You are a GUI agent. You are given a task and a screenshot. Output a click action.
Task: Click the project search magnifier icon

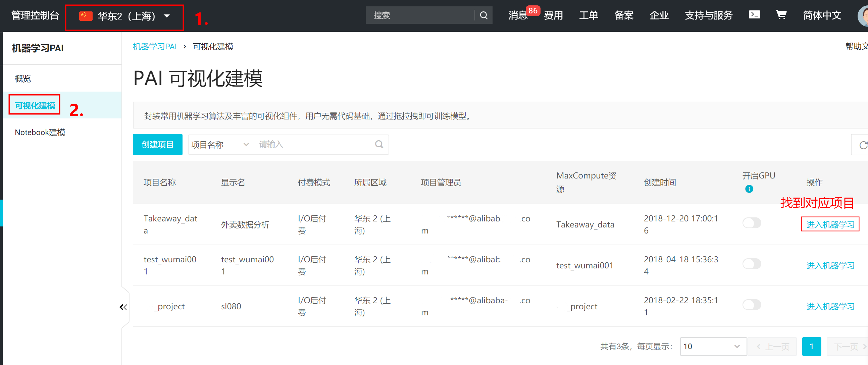coord(379,145)
